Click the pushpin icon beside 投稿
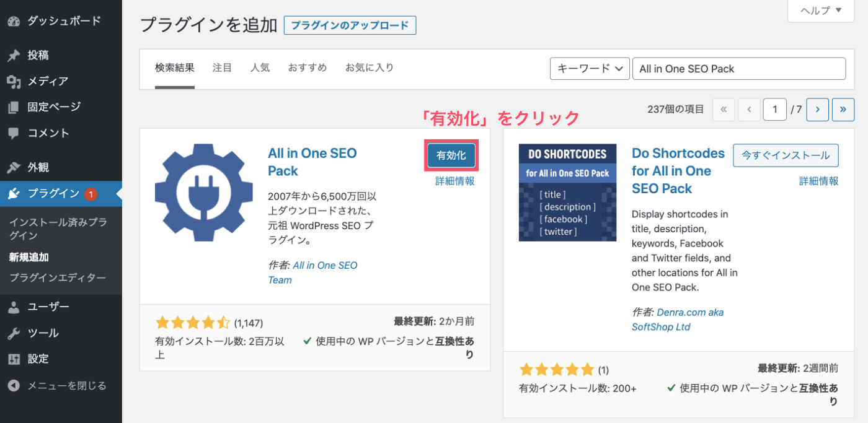Image resolution: width=868 pixels, height=423 pixels. 14,55
